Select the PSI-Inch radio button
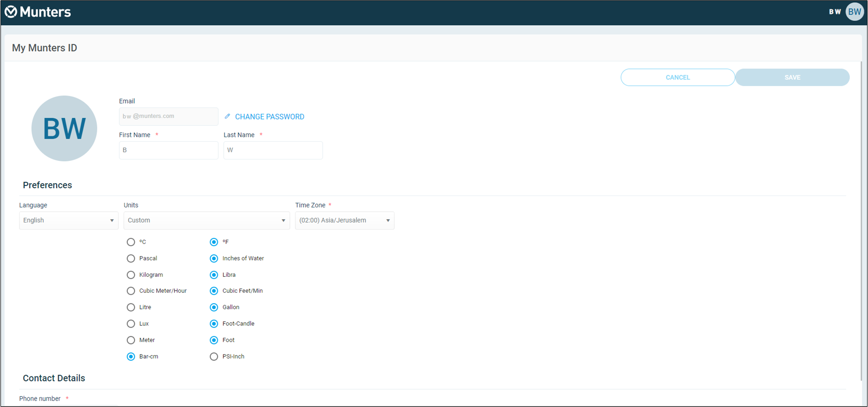 (214, 357)
